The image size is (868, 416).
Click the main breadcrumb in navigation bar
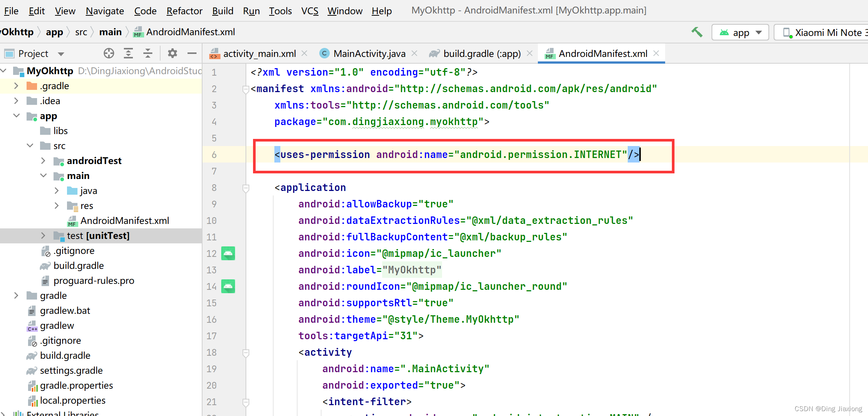[110, 32]
